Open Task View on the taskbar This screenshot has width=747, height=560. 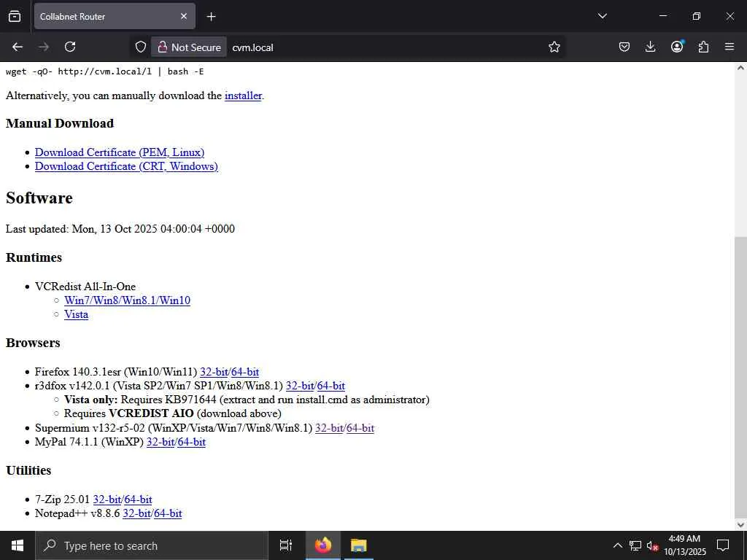tap(286, 545)
